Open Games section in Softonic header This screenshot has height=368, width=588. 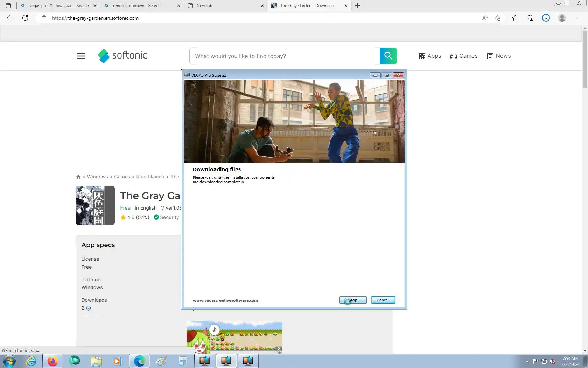click(464, 56)
